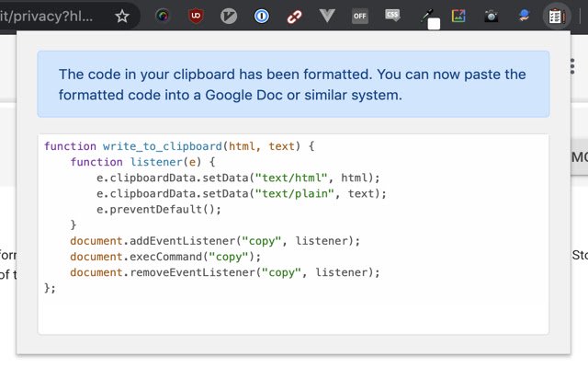Toggle the OFF extension icon
The image size is (588, 368).
359,17
